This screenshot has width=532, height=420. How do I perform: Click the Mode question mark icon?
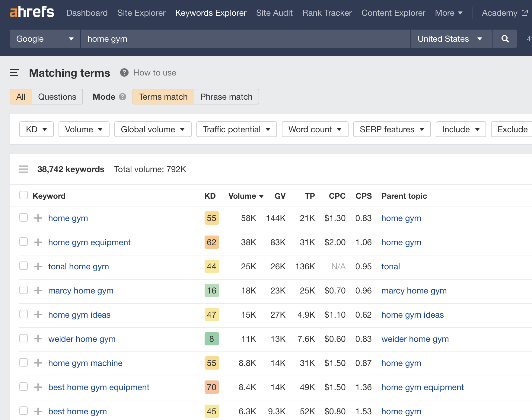[x=122, y=97]
